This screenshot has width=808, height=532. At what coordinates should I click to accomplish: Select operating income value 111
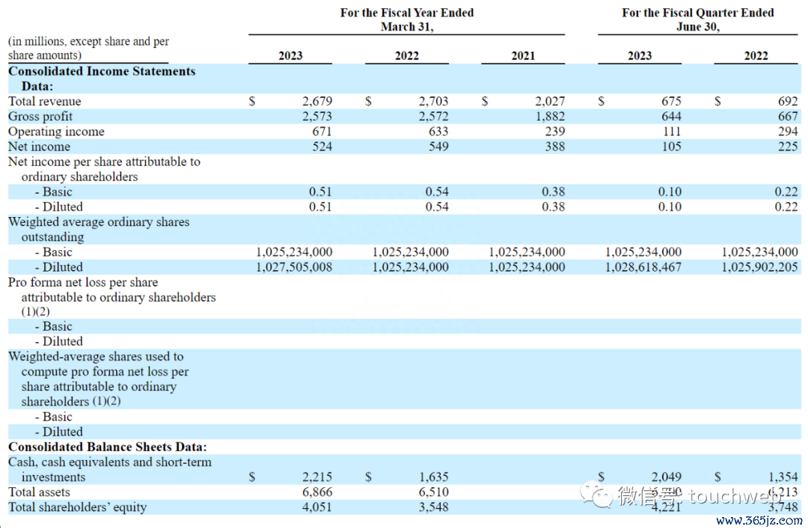click(671, 132)
